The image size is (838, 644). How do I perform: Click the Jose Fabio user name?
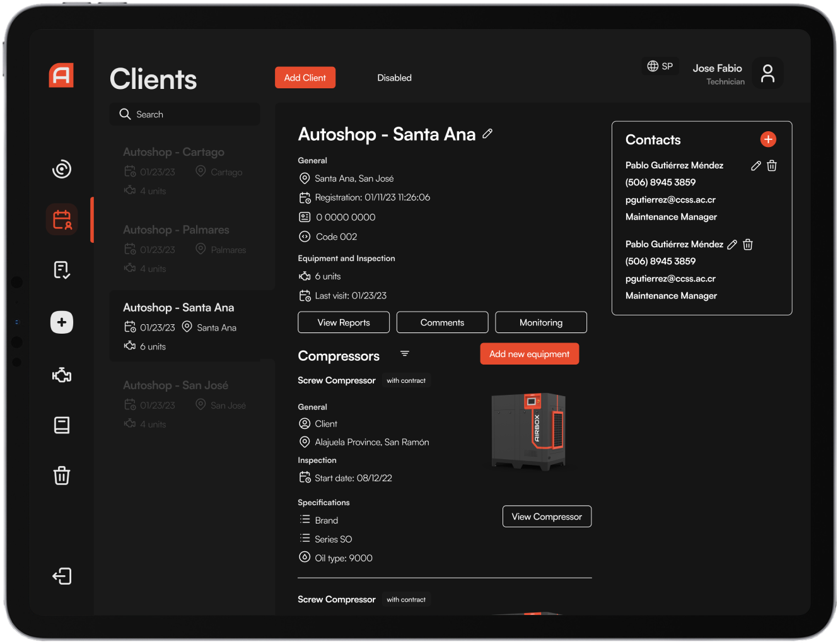click(718, 68)
